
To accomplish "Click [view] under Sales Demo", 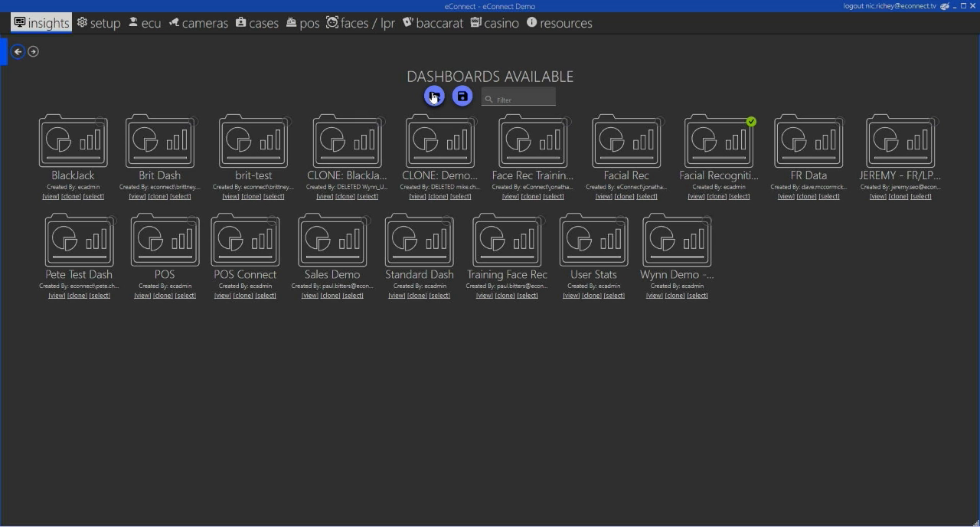I will point(310,296).
